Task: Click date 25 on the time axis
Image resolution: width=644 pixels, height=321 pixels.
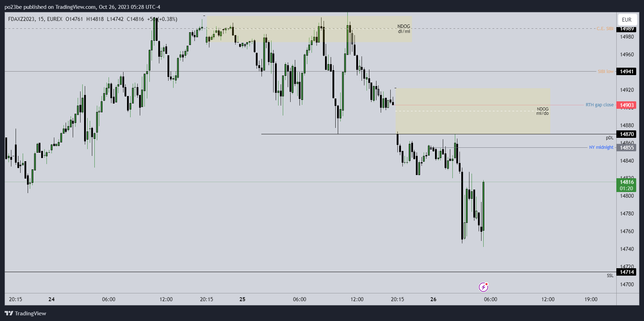Action: [x=242, y=299]
